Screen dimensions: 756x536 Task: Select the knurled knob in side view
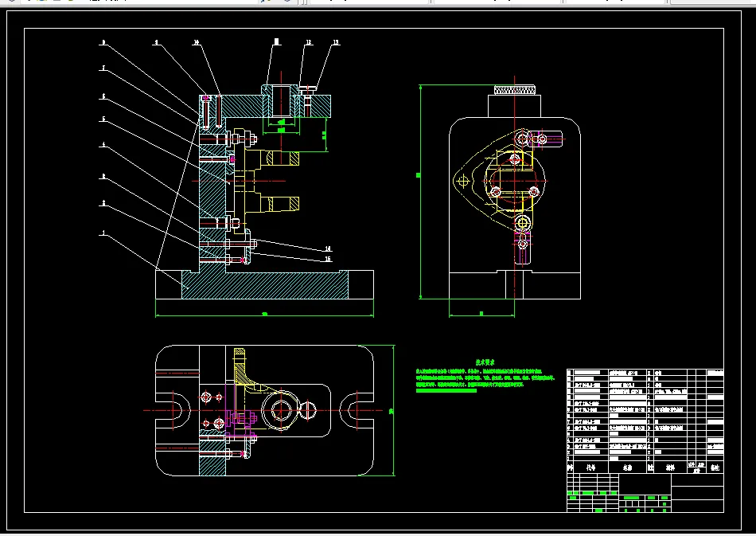pyautogui.click(x=514, y=89)
